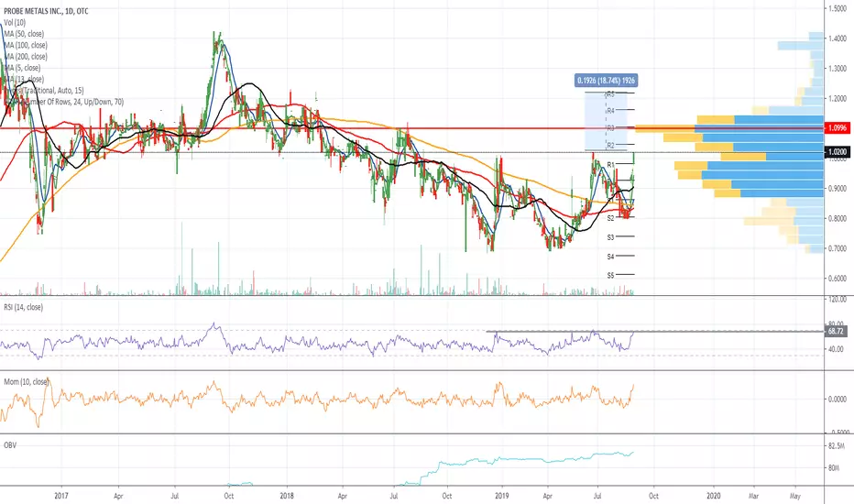Click the 68.72 RSI value label
The image size is (854, 504).
pyautogui.click(x=836, y=332)
